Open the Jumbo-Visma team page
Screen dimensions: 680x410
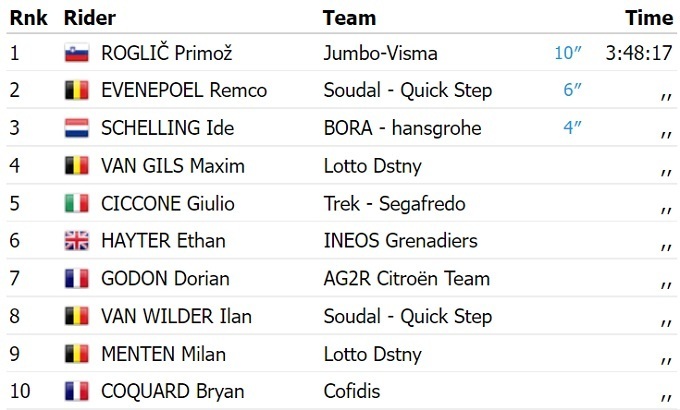(380, 54)
